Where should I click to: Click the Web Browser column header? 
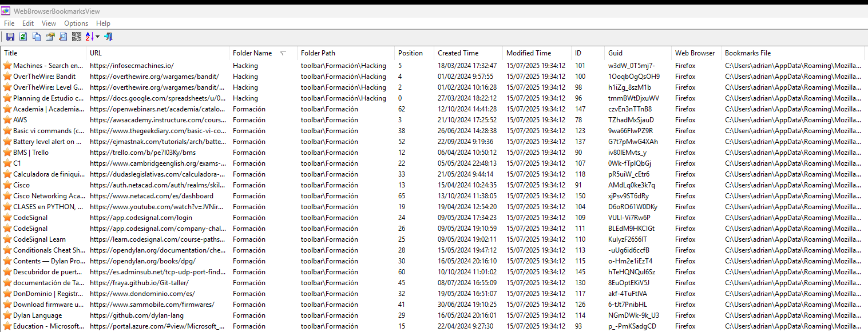point(695,53)
